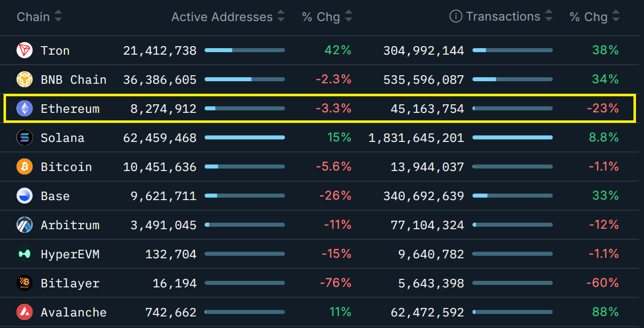The image size is (644, 328).
Task: Select the Avalanche chain icon
Action: pos(24,312)
